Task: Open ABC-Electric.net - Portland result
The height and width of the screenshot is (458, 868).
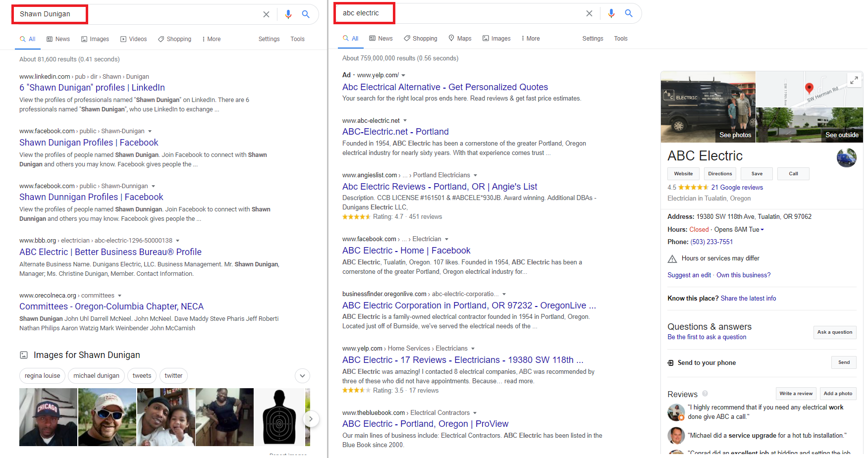Action: 395,132
